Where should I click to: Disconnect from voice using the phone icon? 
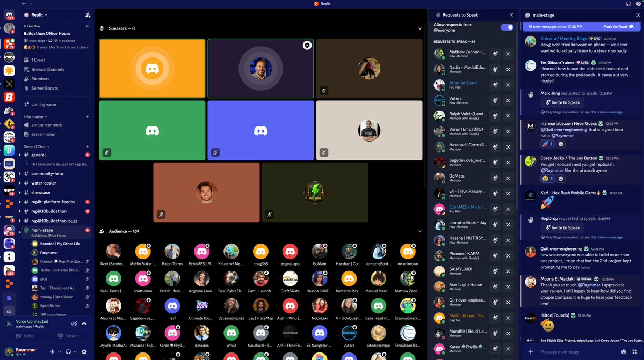point(84,324)
